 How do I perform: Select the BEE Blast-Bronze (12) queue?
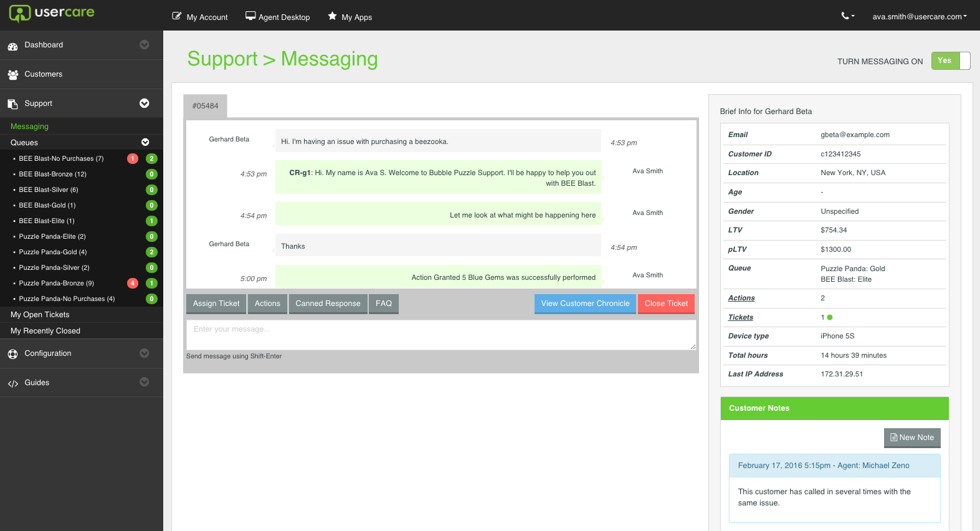52,175
